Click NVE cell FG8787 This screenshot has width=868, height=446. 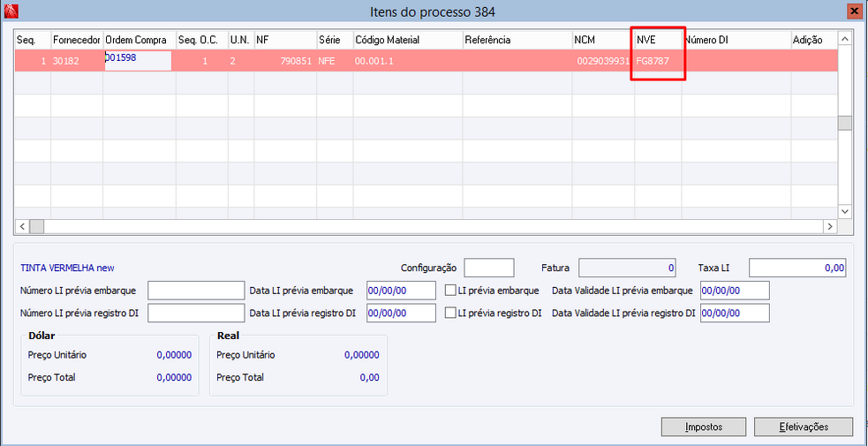[x=658, y=61]
